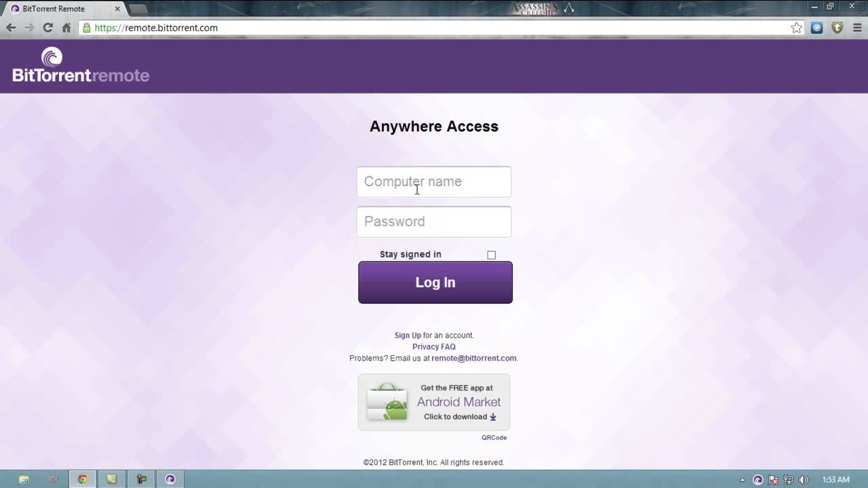Close the BitTorrent Remote tab
This screenshot has width=868, height=488.
[x=117, y=9]
